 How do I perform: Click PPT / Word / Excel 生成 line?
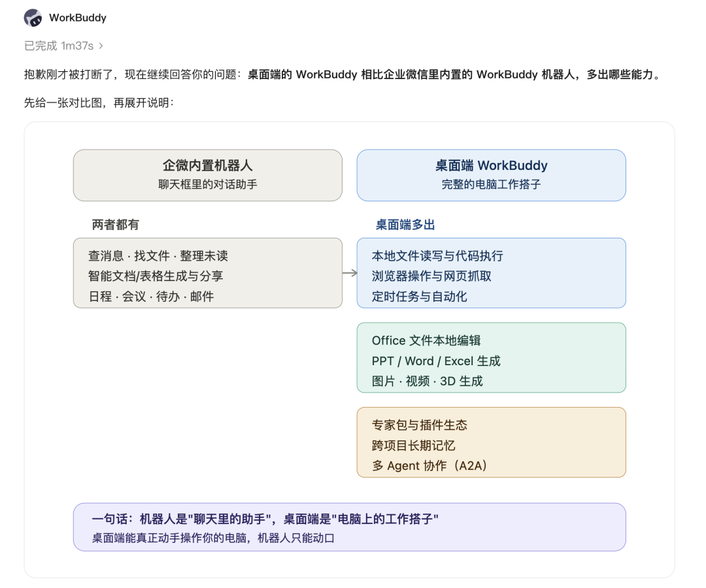436,361
